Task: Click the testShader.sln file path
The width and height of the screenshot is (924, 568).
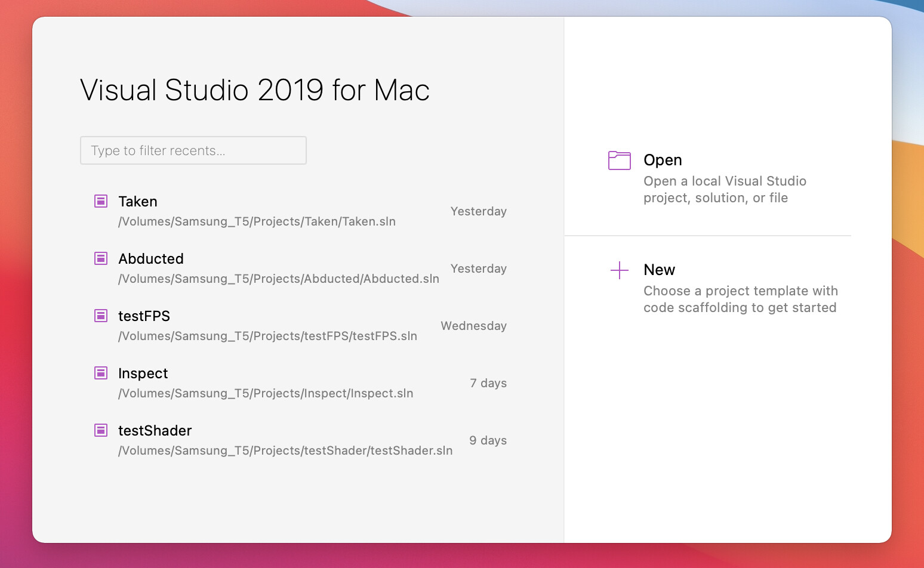Action: 285,450
